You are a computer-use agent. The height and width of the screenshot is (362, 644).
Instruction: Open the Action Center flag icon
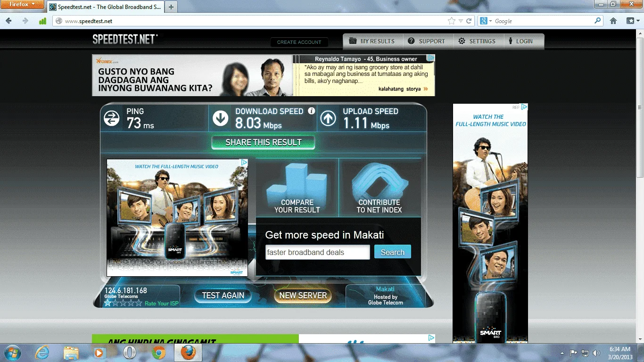pos(574,353)
